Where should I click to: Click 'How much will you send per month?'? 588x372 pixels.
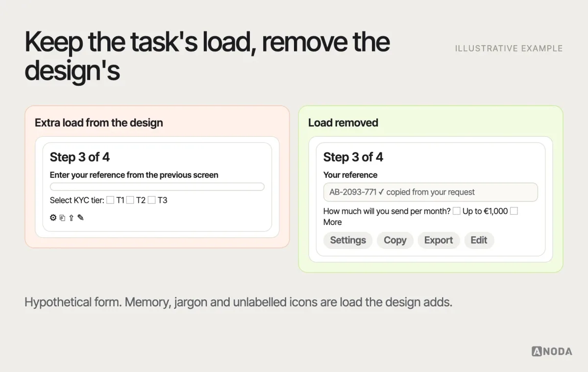click(387, 211)
